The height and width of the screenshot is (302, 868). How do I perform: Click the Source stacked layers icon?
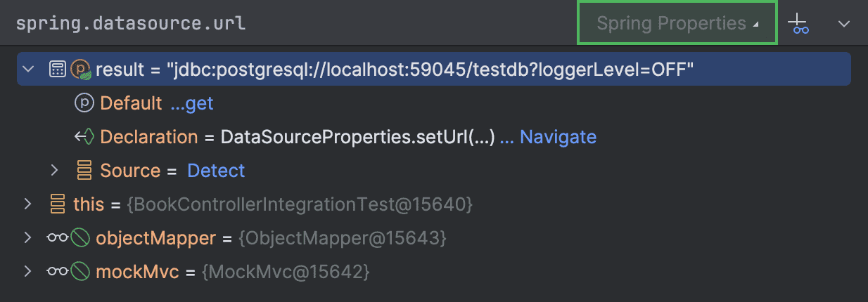pos(84,171)
